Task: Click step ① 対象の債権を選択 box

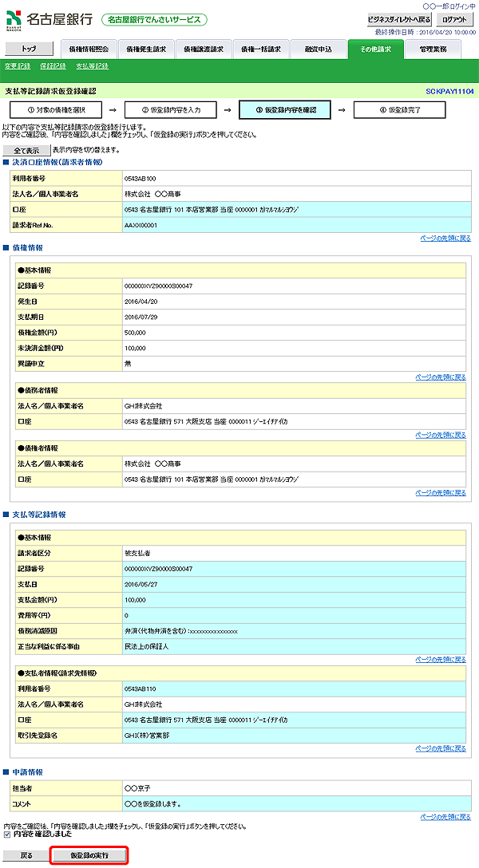Action: (x=56, y=109)
